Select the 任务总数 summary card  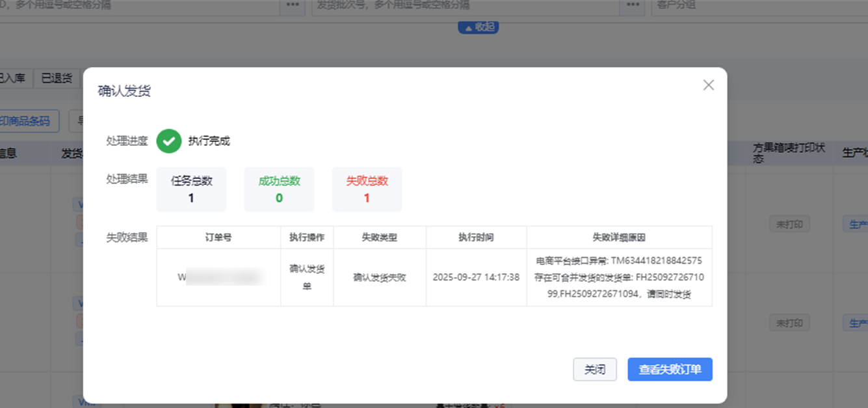191,189
